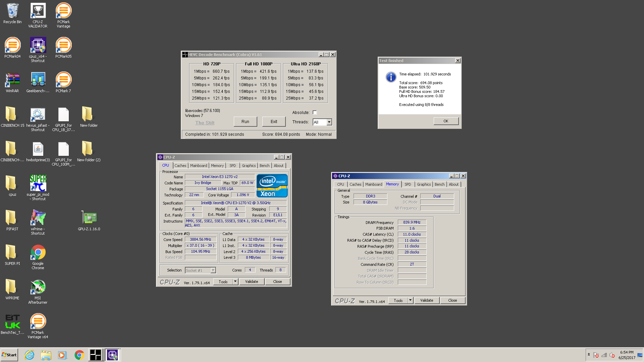This screenshot has height=362, width=644.
Task: Open the Recycle Bin desktop icon
Action: coord(12,14)
